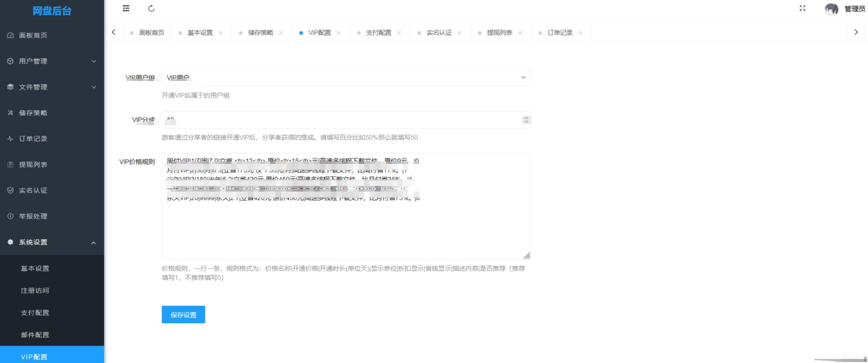Collapse the sidebar with the menu fold icon

pyautogui.click(x=126, y=8)
